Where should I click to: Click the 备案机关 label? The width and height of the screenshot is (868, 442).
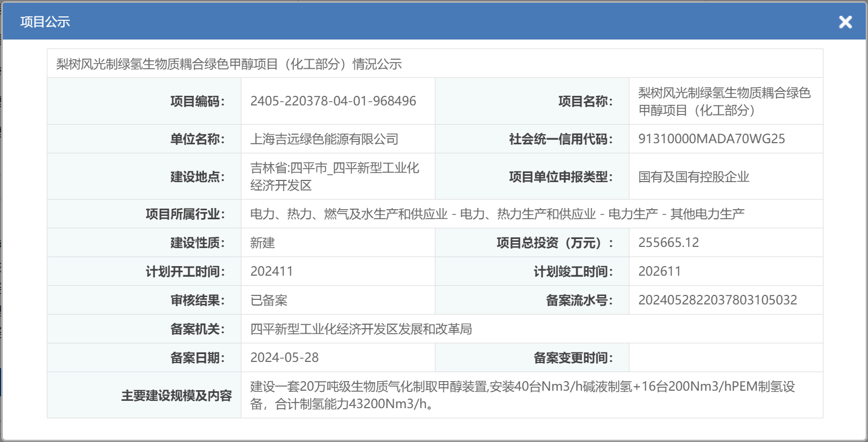coord(198,329)
